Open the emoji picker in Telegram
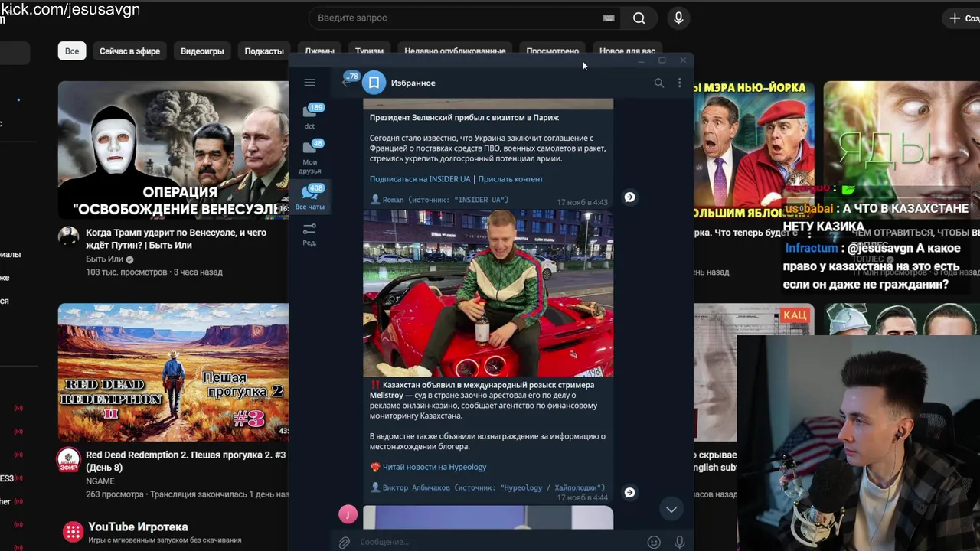 (654, 542)
